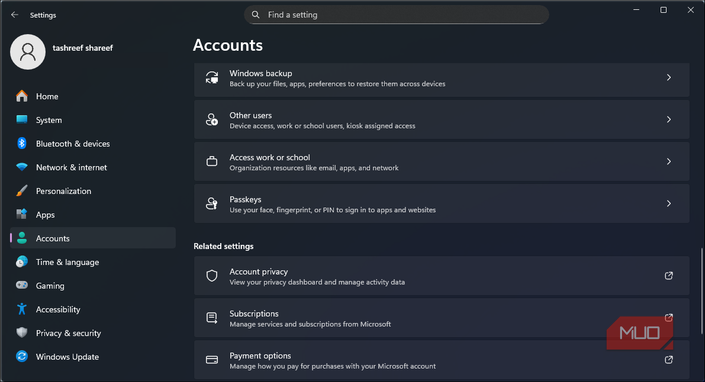Click the Subscriptions list icon
This screenshot has height=382, width=705.
[212, 318]
